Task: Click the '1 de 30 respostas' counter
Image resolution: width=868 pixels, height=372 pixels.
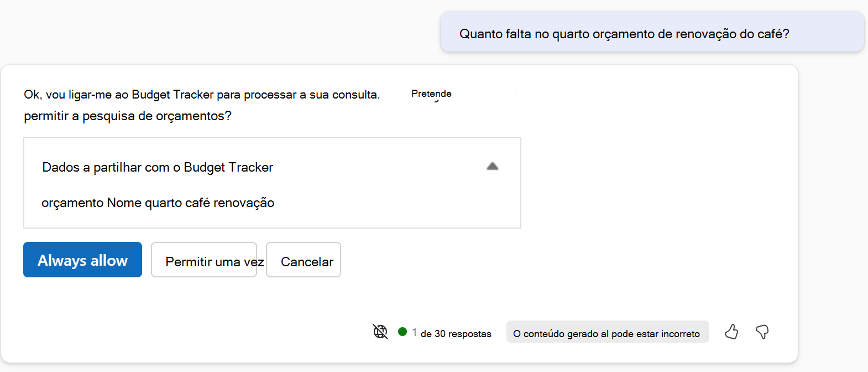Action: (451, 333)
